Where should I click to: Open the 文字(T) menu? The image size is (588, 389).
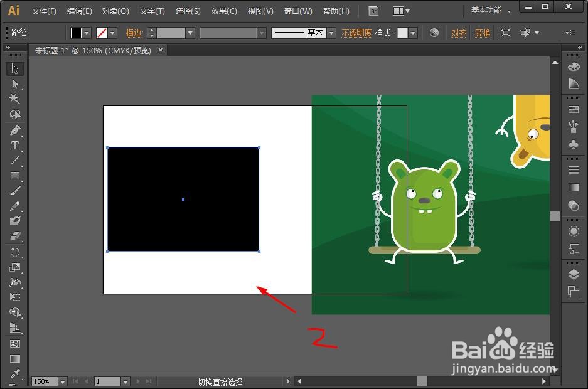152,11
